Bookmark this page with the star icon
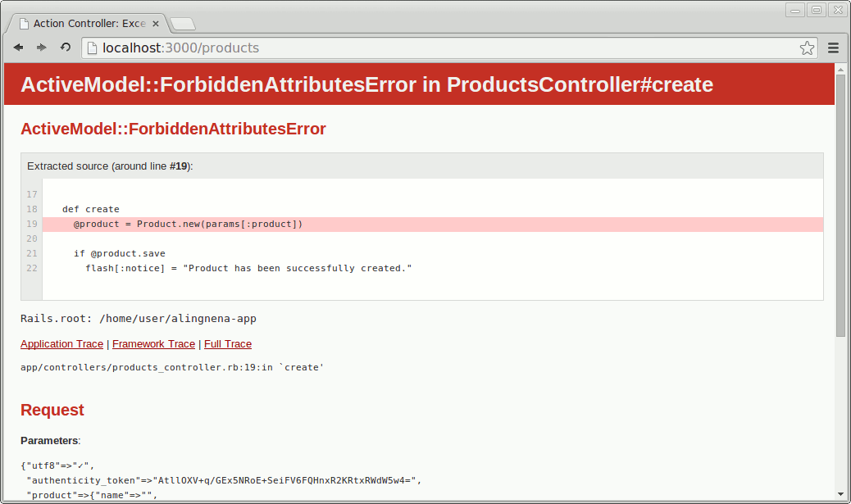 coord(808,48)
